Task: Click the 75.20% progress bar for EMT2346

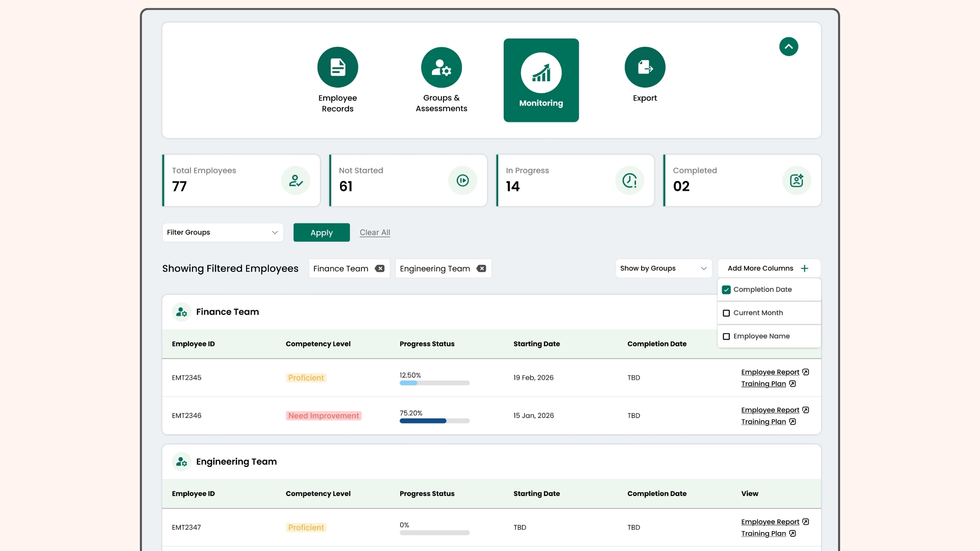Action: tap(434, 421)
